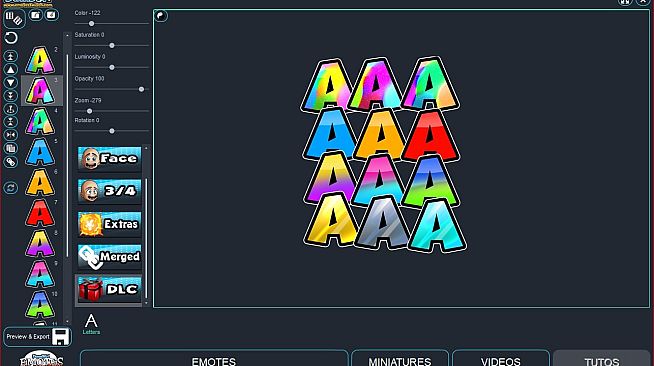Select the blue letter A layer 5
Screen dimensions: 654x366
(x=40, y=152)
